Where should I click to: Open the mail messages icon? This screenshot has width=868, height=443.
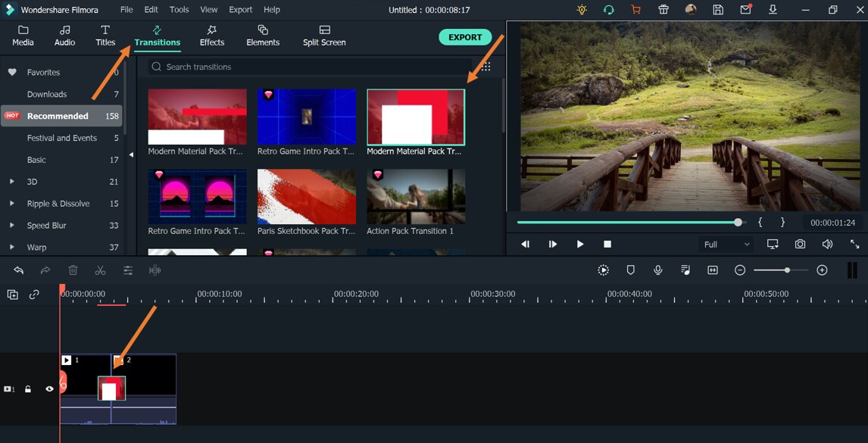click(x=745, y=9)
